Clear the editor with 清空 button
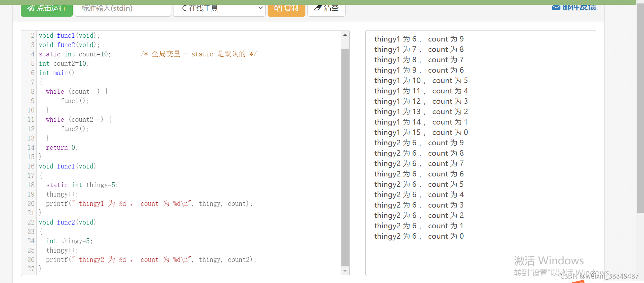Image resolution: width=644 pixels, height=283 pixels. (327, 10)
